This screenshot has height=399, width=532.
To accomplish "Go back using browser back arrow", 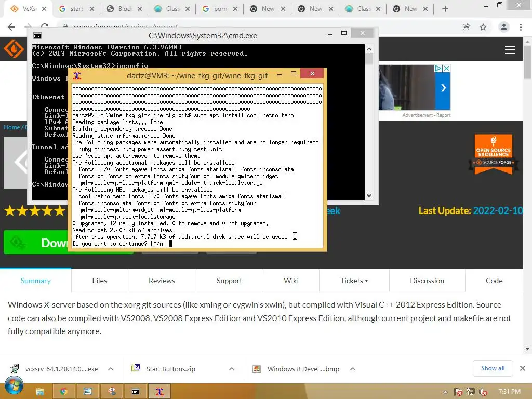I will pyautogui.click(x=11, y=27).
